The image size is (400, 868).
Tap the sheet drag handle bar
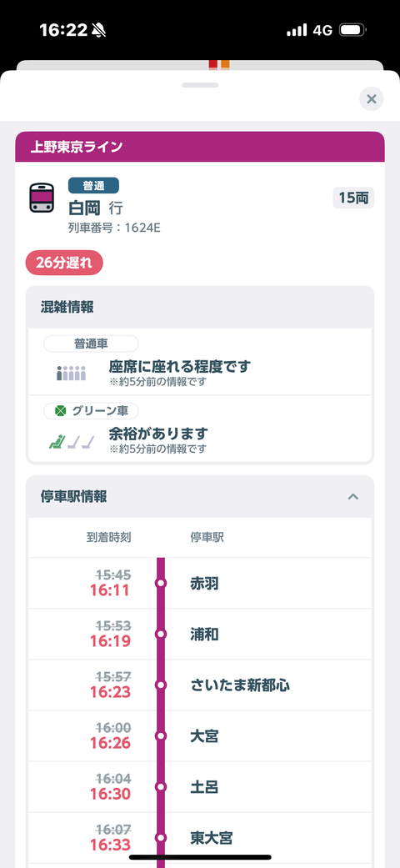(200, 85)
